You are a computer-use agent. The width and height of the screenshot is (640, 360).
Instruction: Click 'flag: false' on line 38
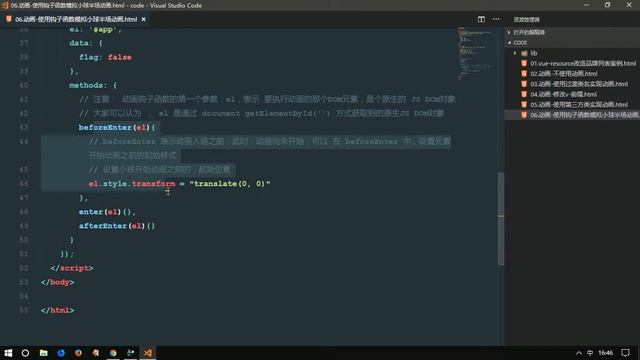click(105, 57)
